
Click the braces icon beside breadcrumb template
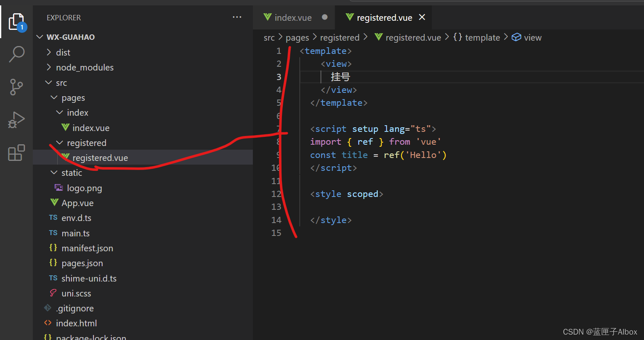(458, 37)
